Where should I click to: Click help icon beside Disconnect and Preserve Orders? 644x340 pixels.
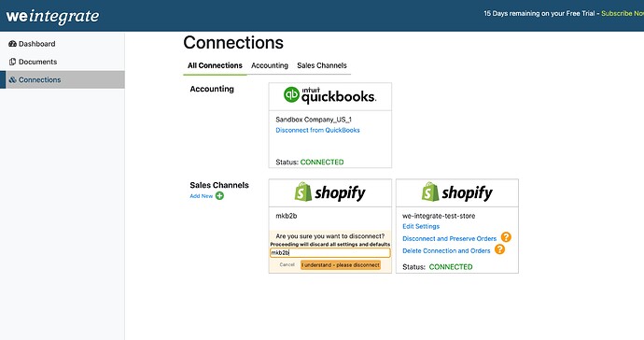[x=506, y=237]
